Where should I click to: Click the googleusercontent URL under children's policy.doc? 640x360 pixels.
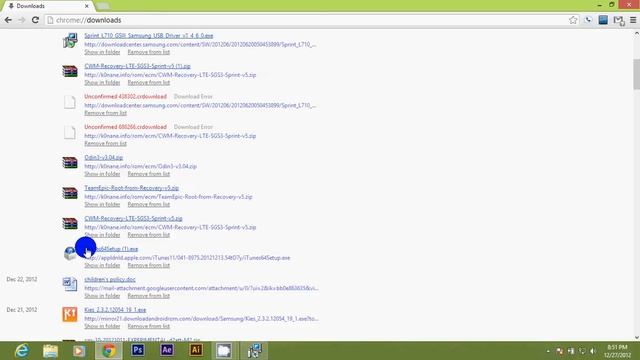[x=202, y=288]
